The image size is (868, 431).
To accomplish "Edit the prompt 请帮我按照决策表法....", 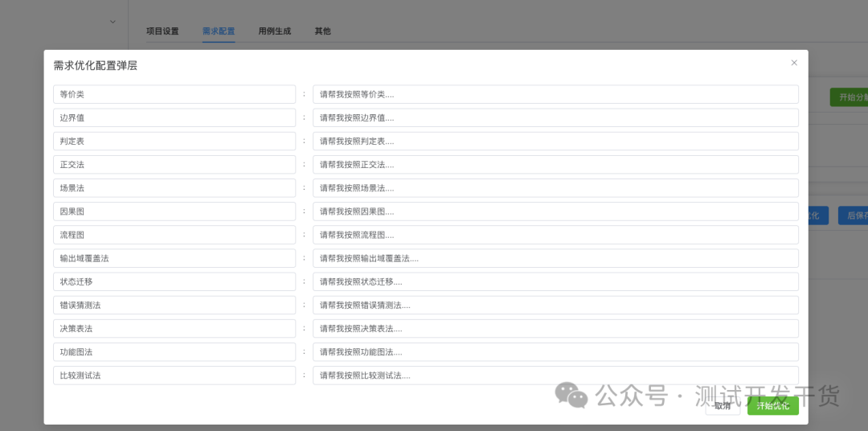I will pyautogui.click(x=556, y=329).
